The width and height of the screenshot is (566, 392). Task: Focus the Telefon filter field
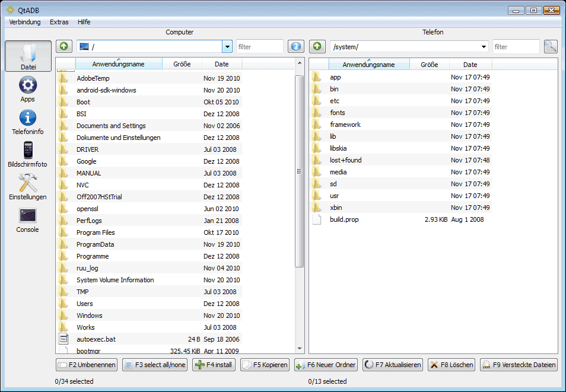(x=516, y=47)
